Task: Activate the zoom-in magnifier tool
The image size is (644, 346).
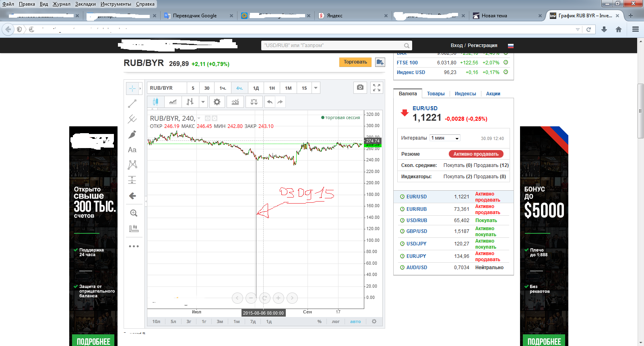Action: [x=134, y=213]
